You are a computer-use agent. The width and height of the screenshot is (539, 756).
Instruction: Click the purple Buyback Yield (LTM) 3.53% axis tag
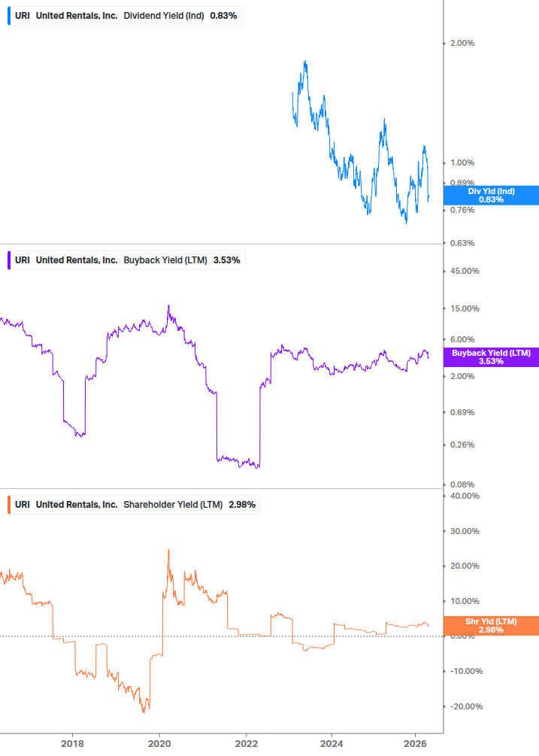coord(491,357)
